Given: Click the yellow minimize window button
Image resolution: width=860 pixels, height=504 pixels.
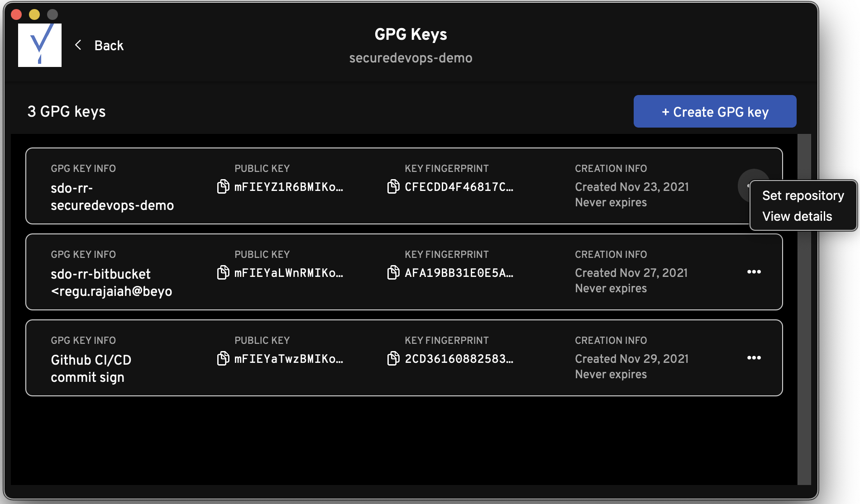Looking at the screenshot, I should 34,14.
